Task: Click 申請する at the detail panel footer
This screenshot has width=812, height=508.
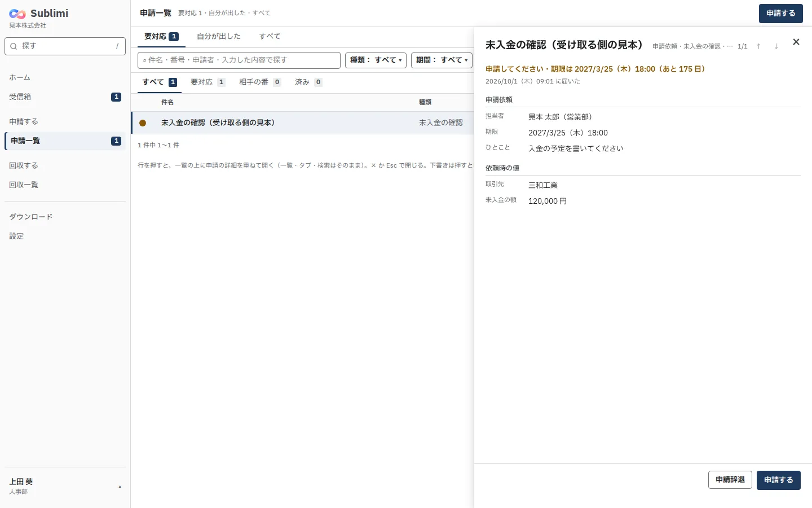Action: point(778,480)
